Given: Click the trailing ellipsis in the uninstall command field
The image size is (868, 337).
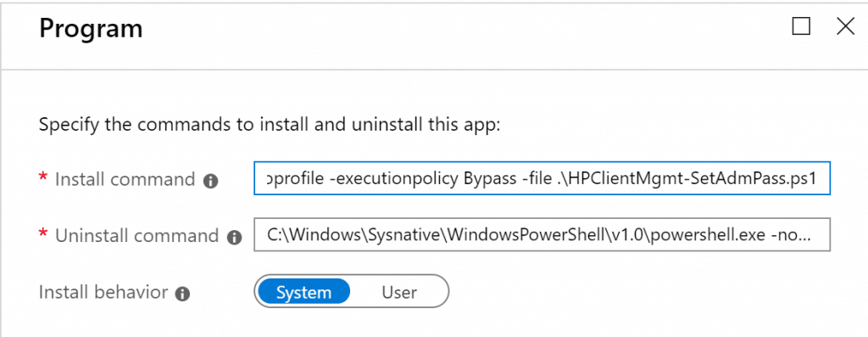Looking at the screenshot, I should coord(804,239).
